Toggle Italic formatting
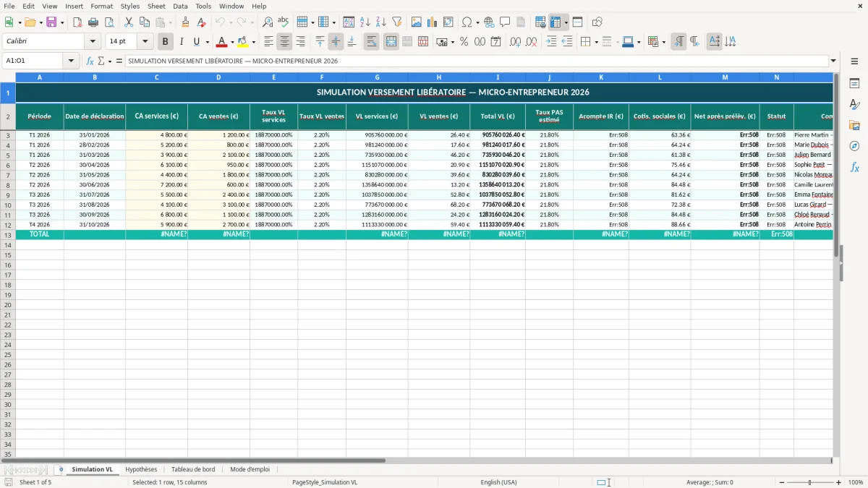The height and width of the screenshot is (488, 868). coord(182,42)
